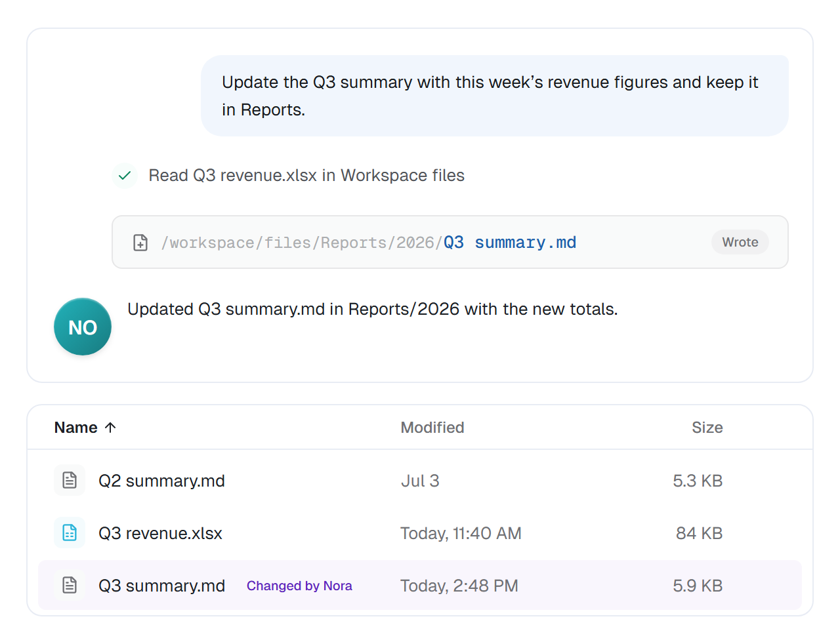Click the 84 KB size value

700,533
